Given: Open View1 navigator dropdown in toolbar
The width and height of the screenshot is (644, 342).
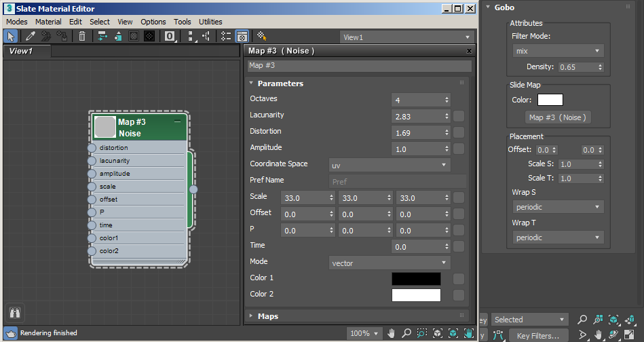Looking at the screenshot, I should click(406, 37).
